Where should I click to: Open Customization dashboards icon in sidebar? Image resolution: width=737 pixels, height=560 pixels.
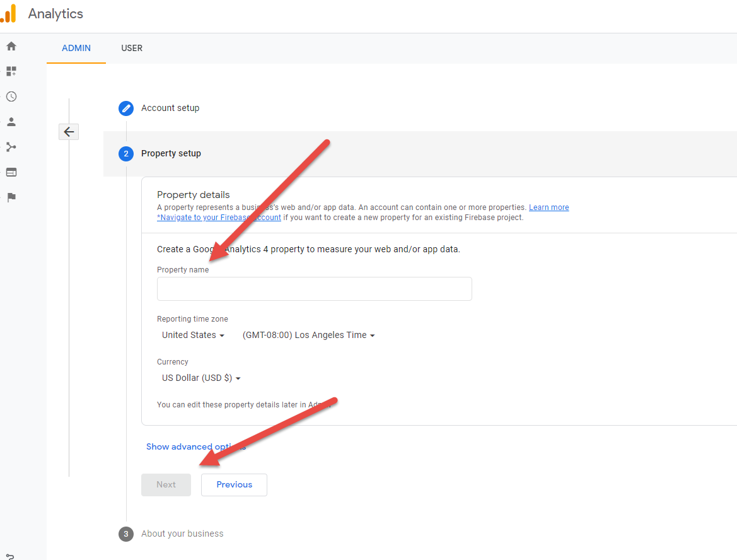pos(11,71)
